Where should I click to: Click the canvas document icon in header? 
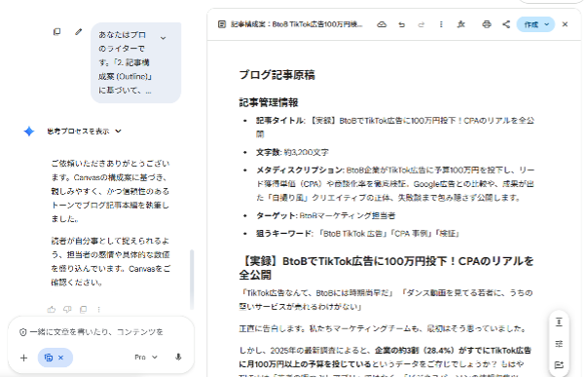click(x=222, y=24)
